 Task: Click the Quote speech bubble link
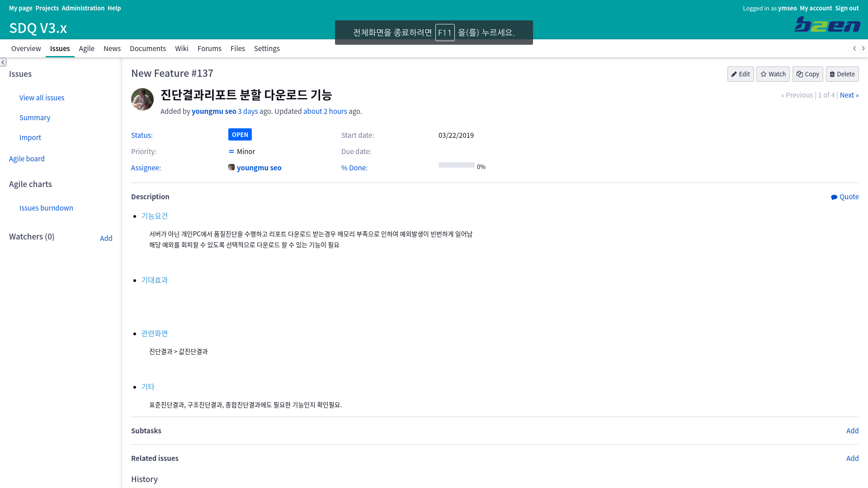[844, 197]
